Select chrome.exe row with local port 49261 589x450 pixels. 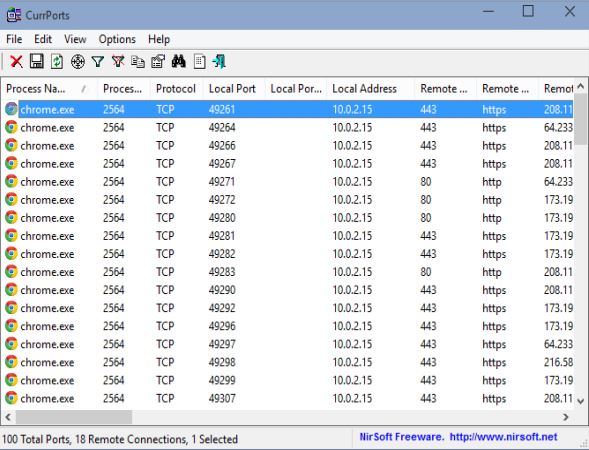coord(288,109)
